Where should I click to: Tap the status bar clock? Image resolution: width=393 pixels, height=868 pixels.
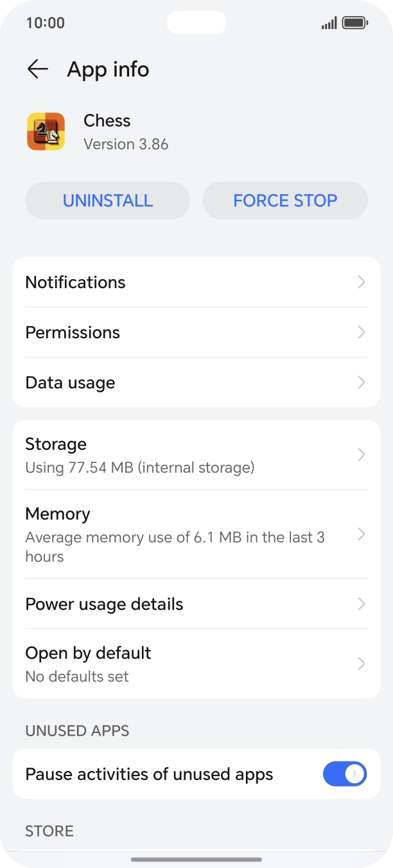tap(45, 23)
